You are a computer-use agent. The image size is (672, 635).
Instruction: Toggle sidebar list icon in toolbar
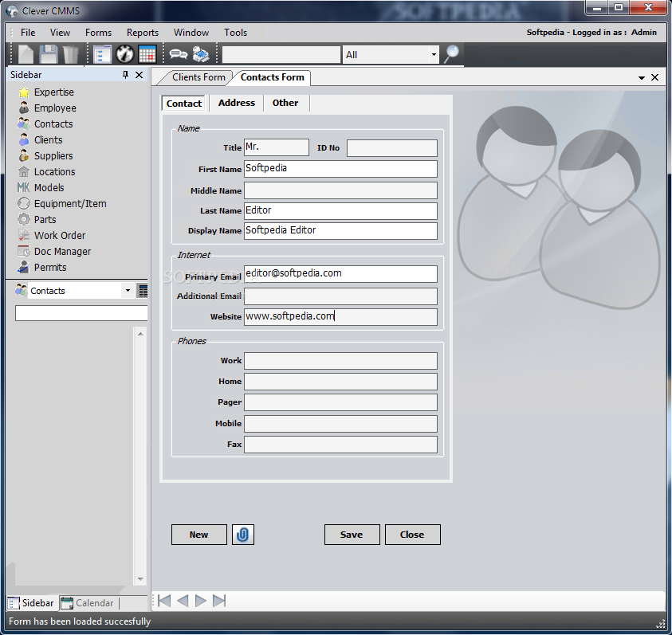pos(102,54)
